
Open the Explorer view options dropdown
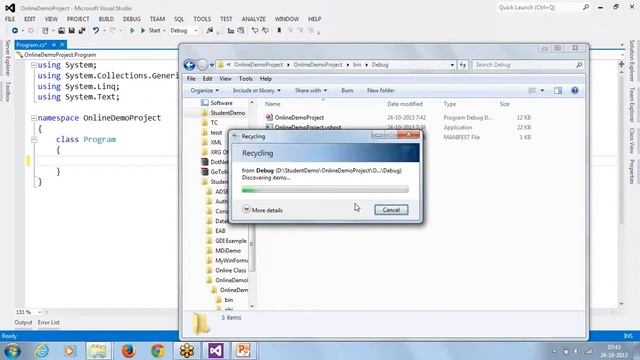point(542,91)
